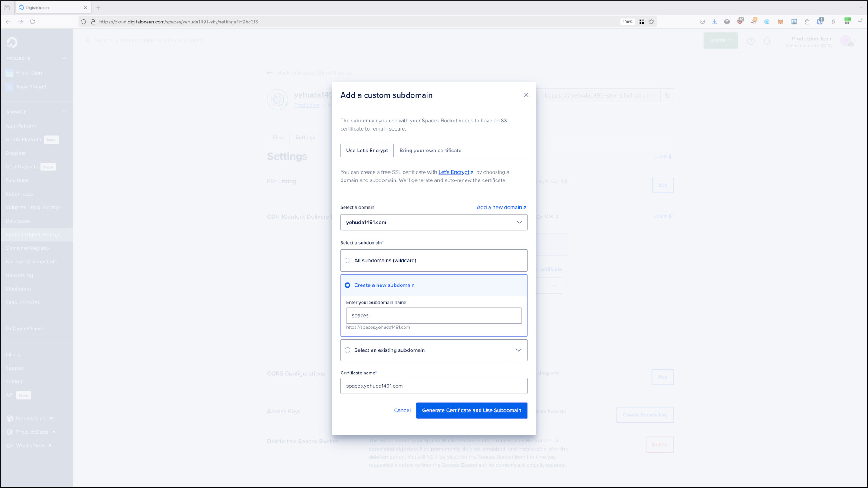The width and height of the screenshot is (868, 488).
Task: Open the notifications bell icon
Action: (x=767, y=41)
